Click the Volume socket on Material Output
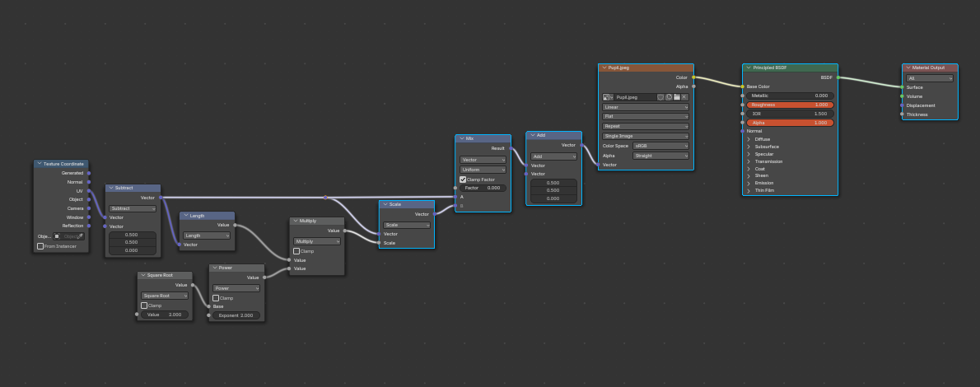 click(902, 96)
